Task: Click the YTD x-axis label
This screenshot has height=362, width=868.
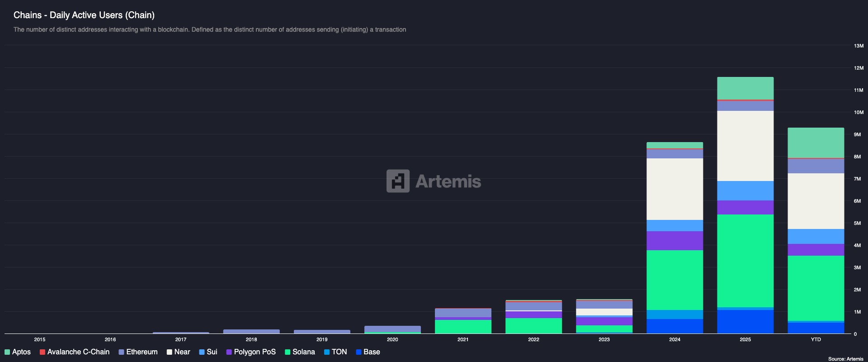Action: click(816, 339)
